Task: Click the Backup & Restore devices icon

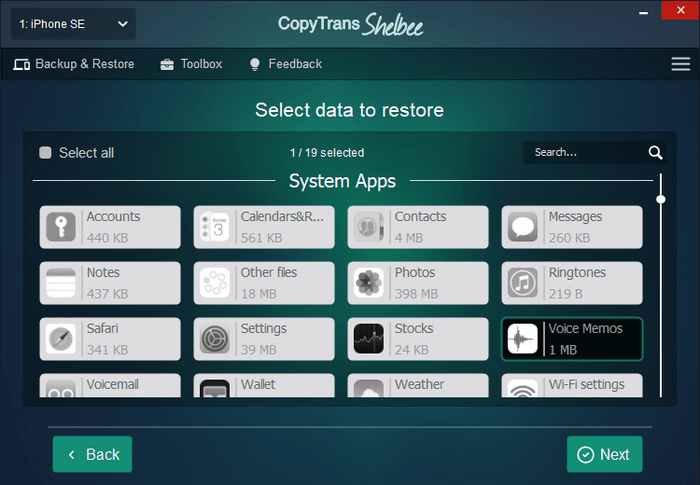Action: 21,64
